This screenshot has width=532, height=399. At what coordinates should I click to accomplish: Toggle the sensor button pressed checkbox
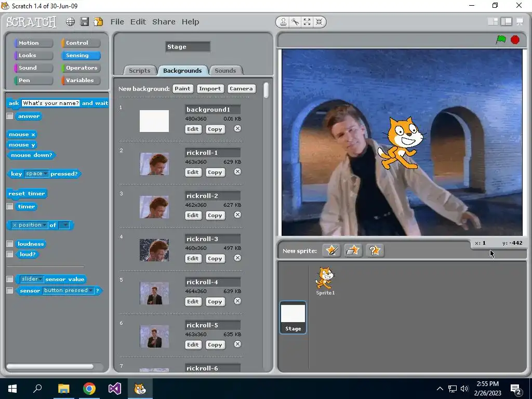pyautogui.click(x=10, y=290)
